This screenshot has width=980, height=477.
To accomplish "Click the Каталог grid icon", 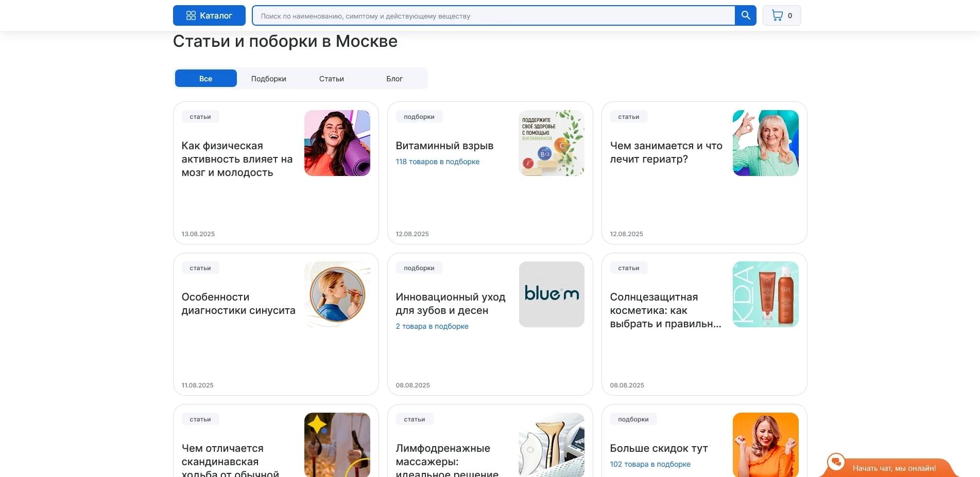I will tap(191, 15).
